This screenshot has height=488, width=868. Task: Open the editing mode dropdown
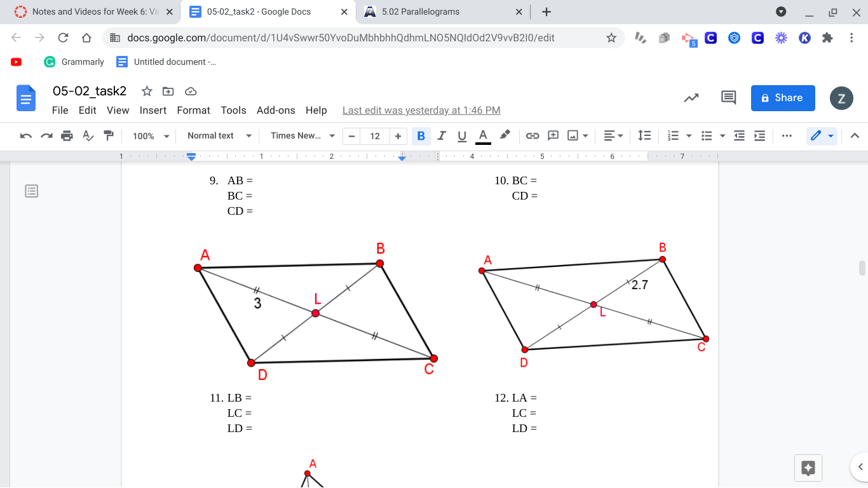(822, 135)
